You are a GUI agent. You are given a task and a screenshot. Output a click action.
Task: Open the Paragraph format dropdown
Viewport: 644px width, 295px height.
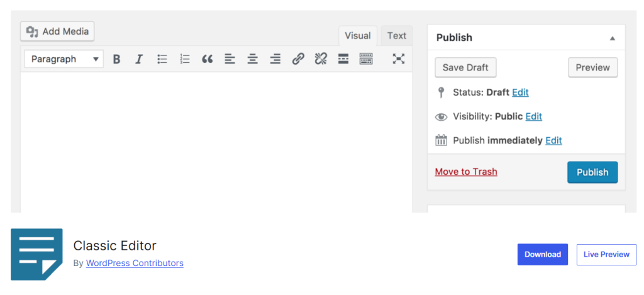pos(64,59)
